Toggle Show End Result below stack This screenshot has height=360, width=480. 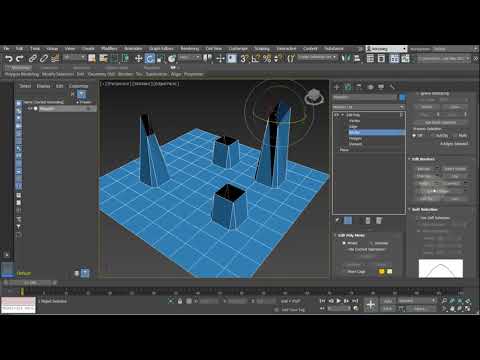tap(348, 220)
